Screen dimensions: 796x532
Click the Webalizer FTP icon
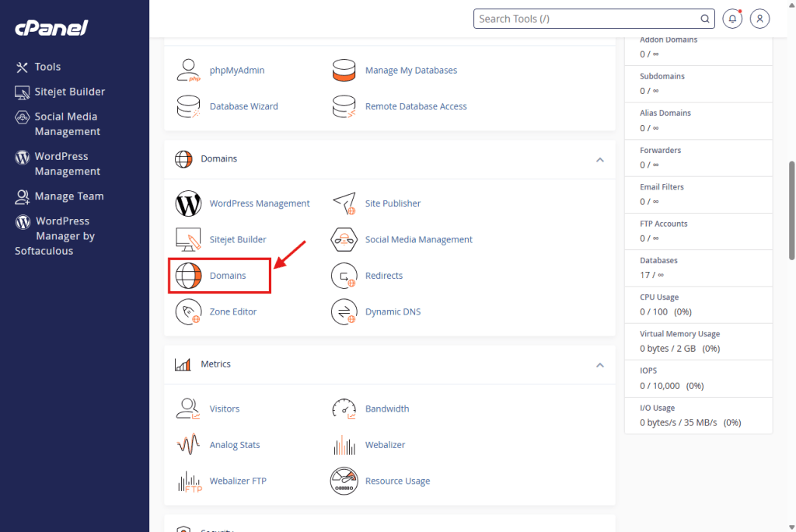[189, 481]
